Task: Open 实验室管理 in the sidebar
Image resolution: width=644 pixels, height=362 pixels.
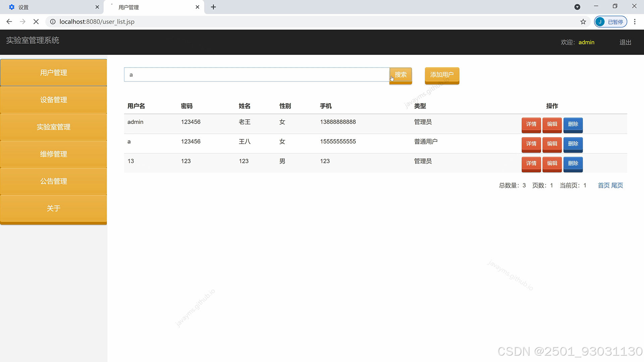Action: coord(54,127)
